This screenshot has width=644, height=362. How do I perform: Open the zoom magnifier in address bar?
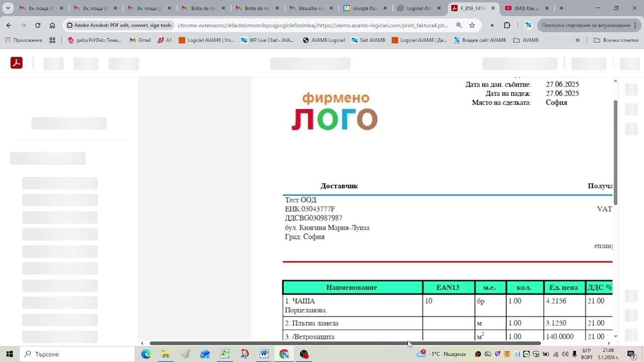coord(459,26)
